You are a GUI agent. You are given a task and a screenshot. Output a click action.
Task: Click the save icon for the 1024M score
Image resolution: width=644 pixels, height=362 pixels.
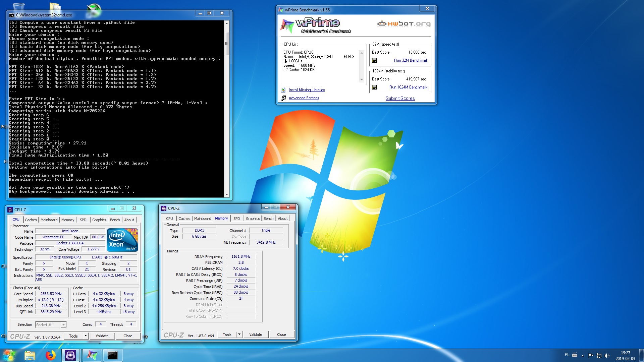pyautogui.click(x=374, y=87)
